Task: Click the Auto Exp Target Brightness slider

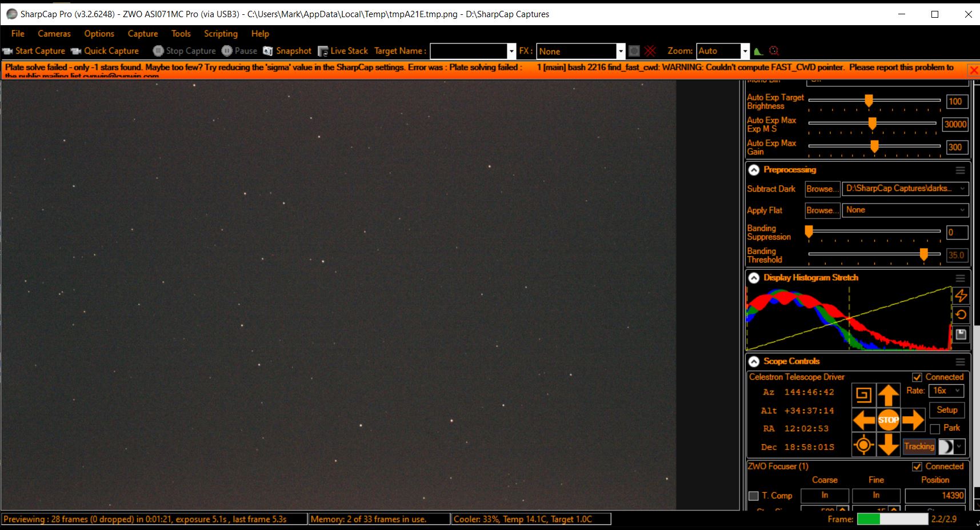Action: pos(874,101)
